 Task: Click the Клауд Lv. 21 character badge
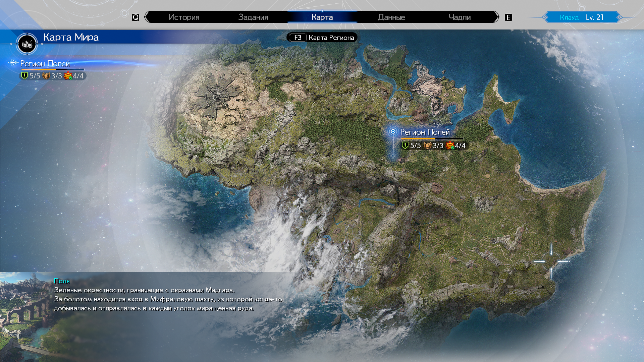582,17
